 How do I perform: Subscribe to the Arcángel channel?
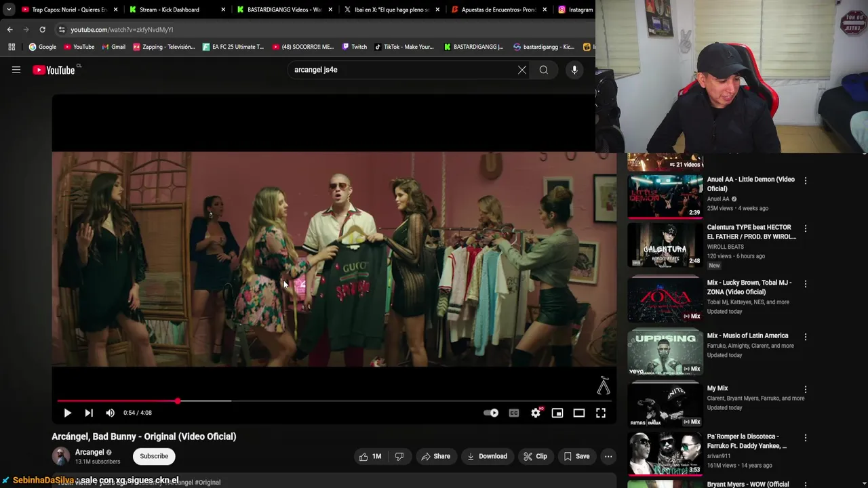tap(154, 456)
